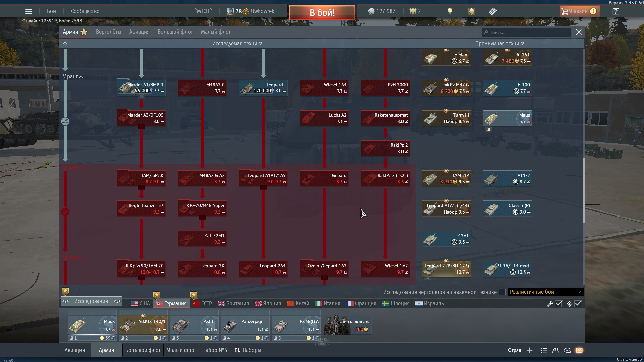This screenshot has width=644, height=362.
Task: Click the ammunition auto-refill icon
Action: tap(569, 304)
